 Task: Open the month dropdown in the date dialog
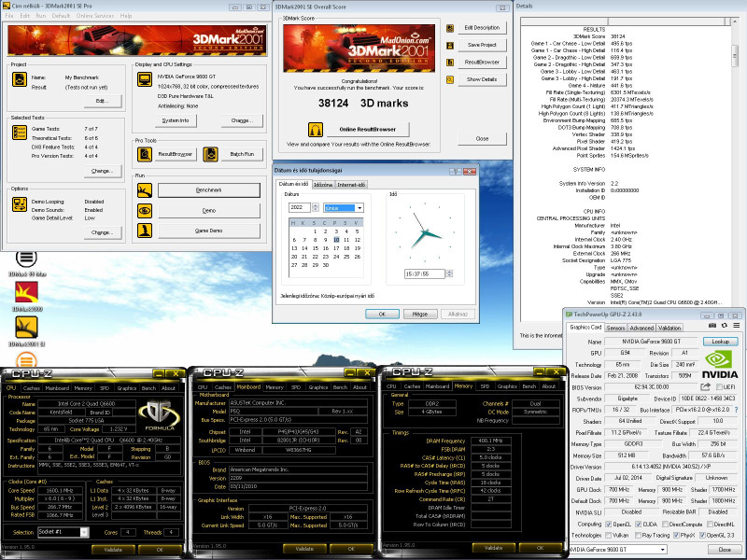359,207
